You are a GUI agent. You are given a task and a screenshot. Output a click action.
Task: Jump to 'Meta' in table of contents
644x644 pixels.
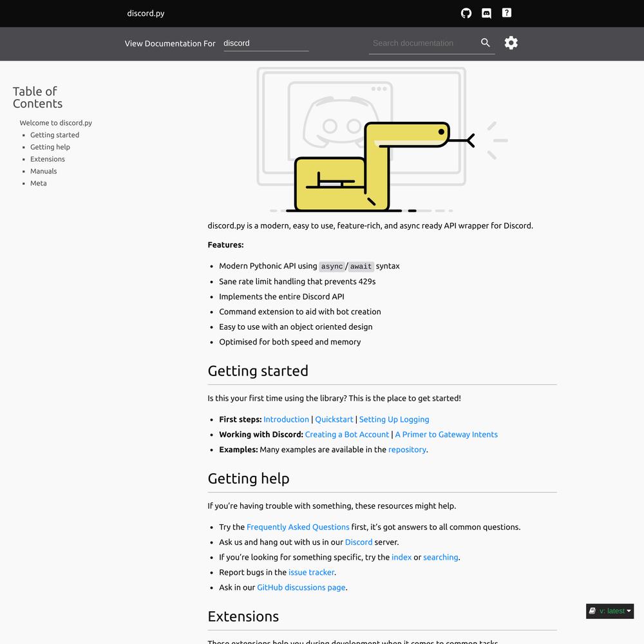(x=39, y=183)
